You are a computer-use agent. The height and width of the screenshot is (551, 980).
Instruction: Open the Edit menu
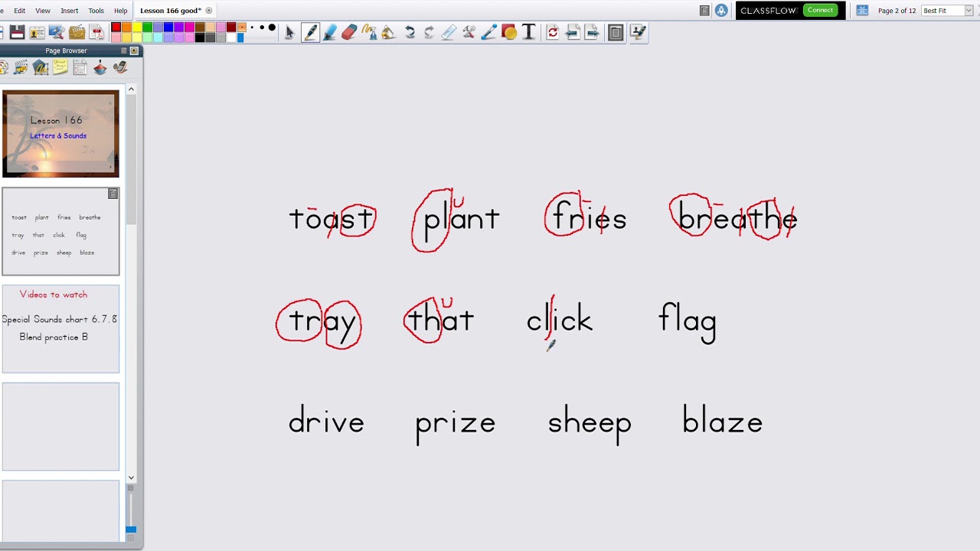20,11
